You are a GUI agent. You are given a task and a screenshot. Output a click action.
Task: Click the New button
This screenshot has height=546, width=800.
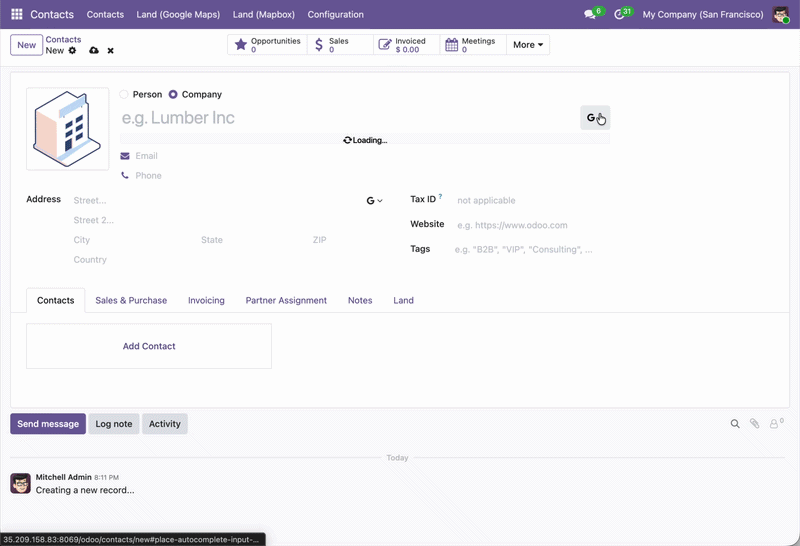[x=27, y=45]
